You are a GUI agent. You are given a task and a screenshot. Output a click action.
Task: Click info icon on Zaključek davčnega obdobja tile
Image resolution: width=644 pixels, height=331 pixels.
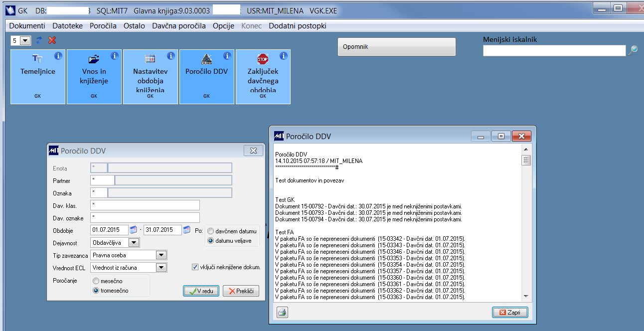point(284,56)
